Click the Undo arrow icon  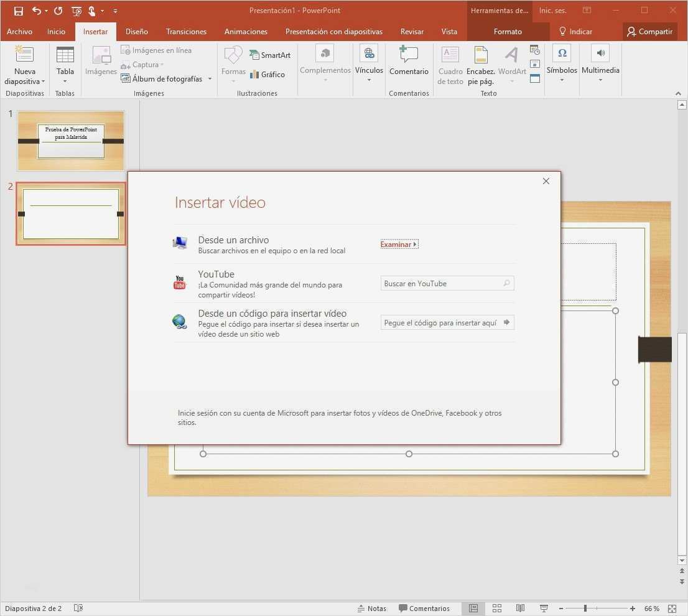[x=37, y=11]
